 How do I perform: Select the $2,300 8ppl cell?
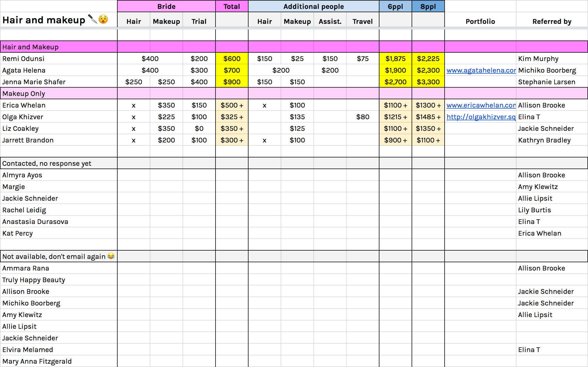pos(428,70)
